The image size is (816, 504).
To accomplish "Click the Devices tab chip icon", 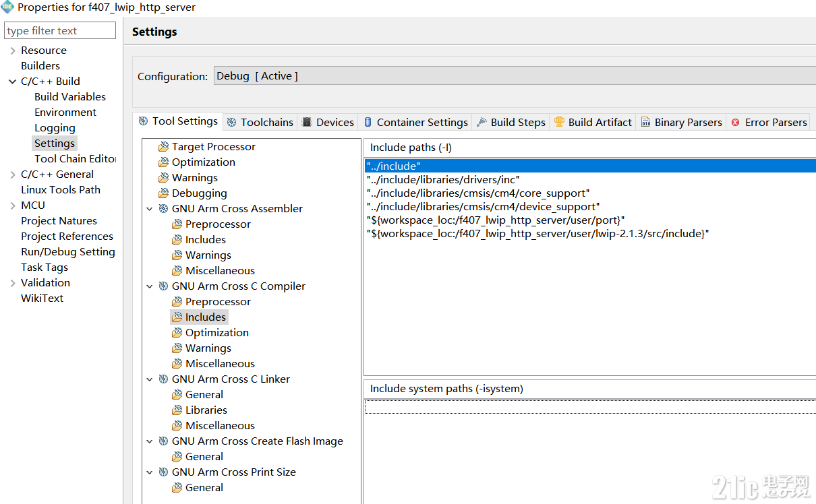I will coord(307,123).
